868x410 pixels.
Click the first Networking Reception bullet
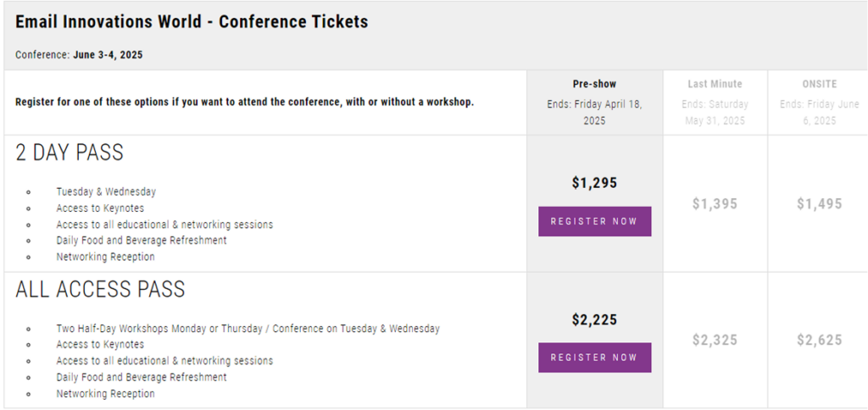pyautogui.click(x=105, y=257)
